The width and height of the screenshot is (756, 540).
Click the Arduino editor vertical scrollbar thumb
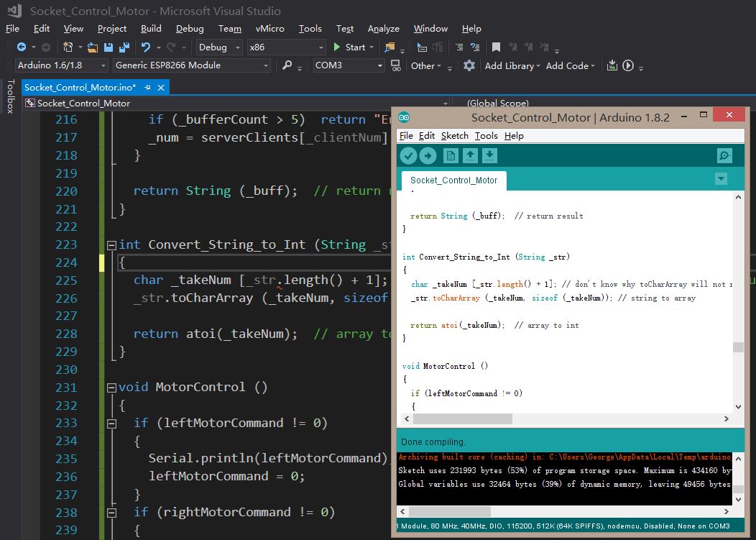pyautogui.click(x=738, y=347)
